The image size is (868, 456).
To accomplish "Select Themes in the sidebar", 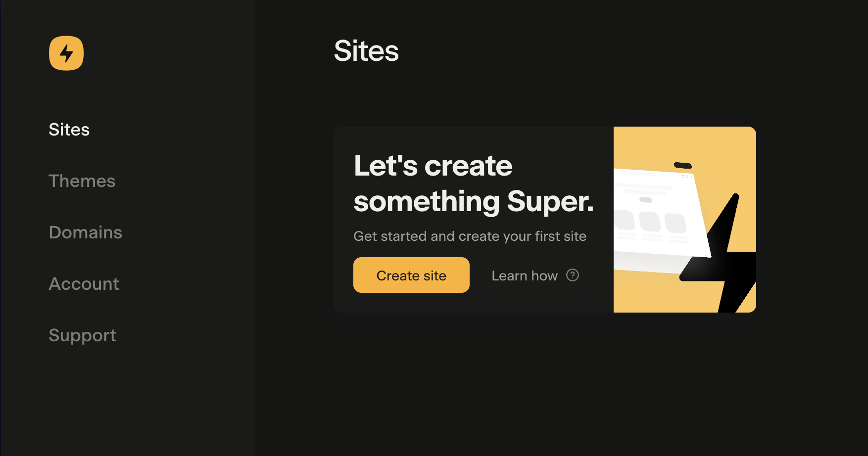I will [82, 181].
